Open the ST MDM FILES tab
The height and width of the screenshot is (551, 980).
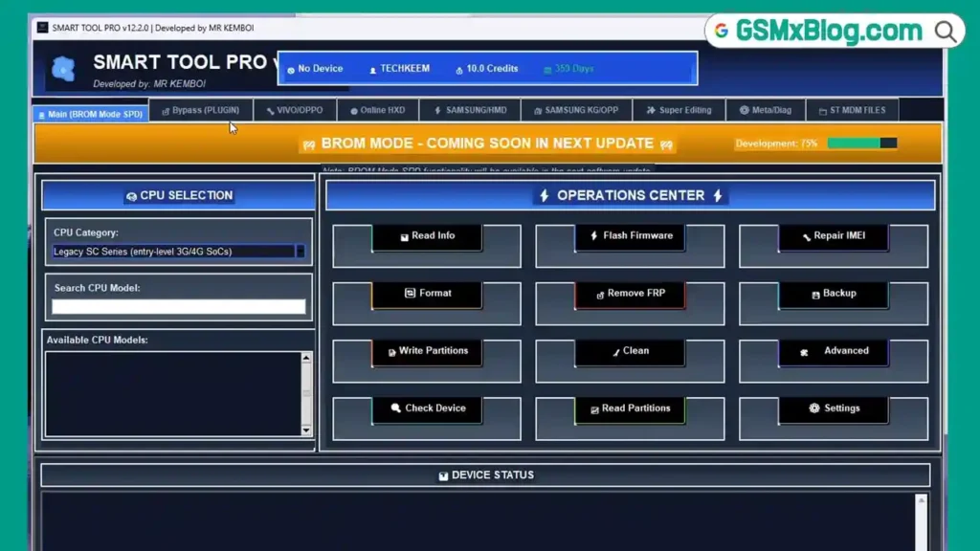coord(853,110)
